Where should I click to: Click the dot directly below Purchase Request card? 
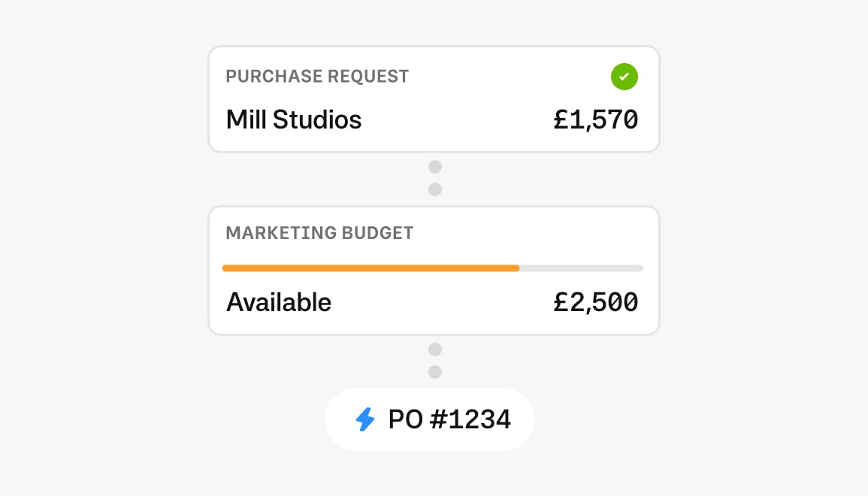pyautogui.click(x=434, y=167)
